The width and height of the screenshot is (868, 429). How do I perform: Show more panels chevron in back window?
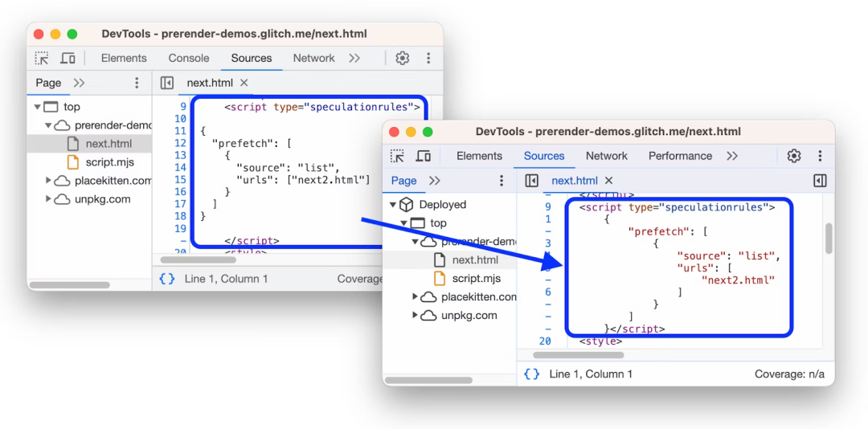point(354,58)
